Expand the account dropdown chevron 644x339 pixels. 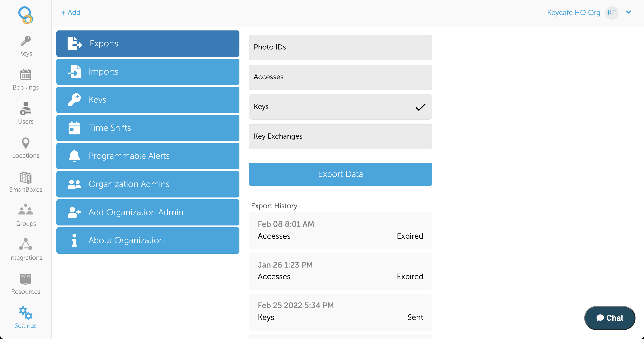[x=628, y=12]
